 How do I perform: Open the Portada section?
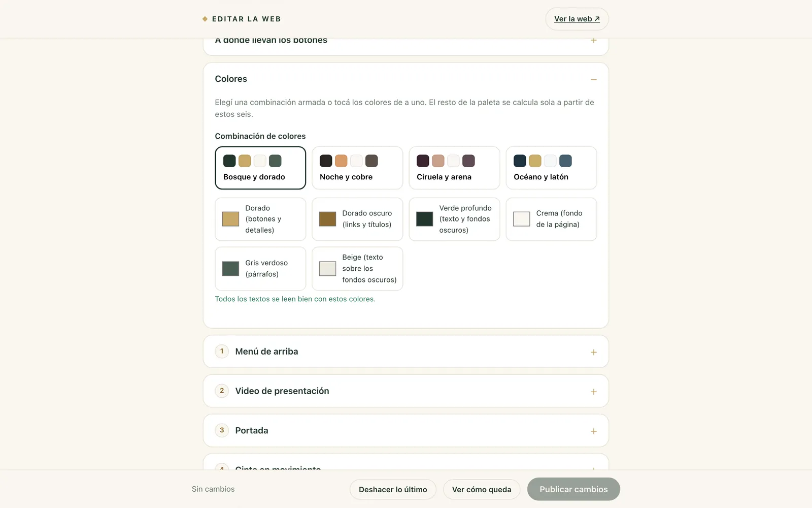tap(405, 430)
